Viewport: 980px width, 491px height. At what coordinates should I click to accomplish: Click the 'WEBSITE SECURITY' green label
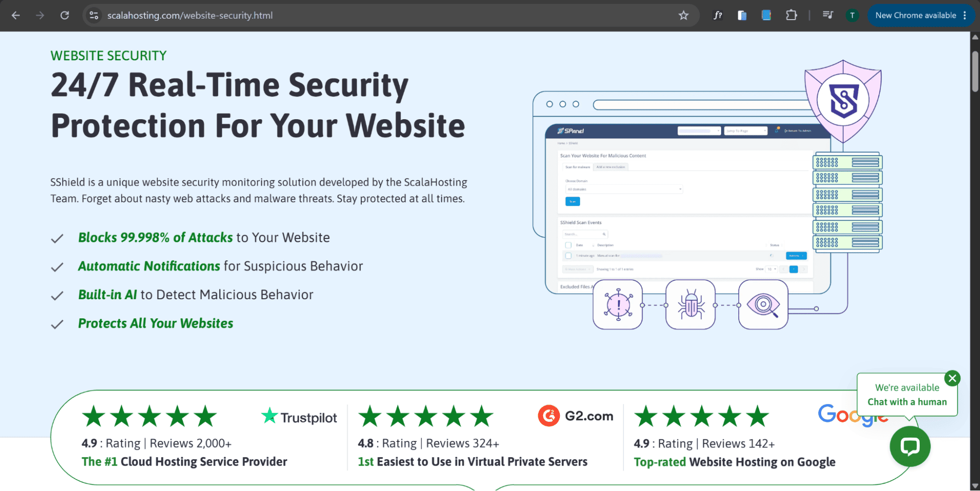coord(108,56)
